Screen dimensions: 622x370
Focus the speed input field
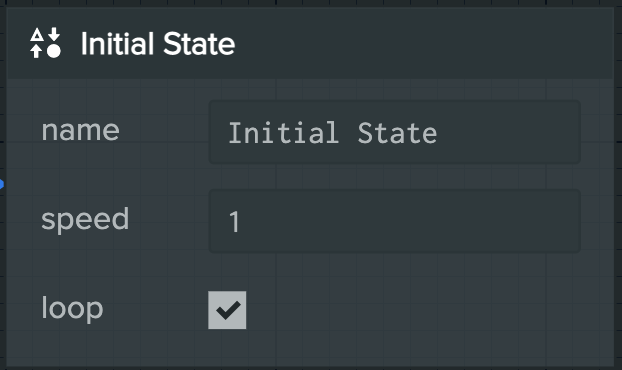click(395, 221)
